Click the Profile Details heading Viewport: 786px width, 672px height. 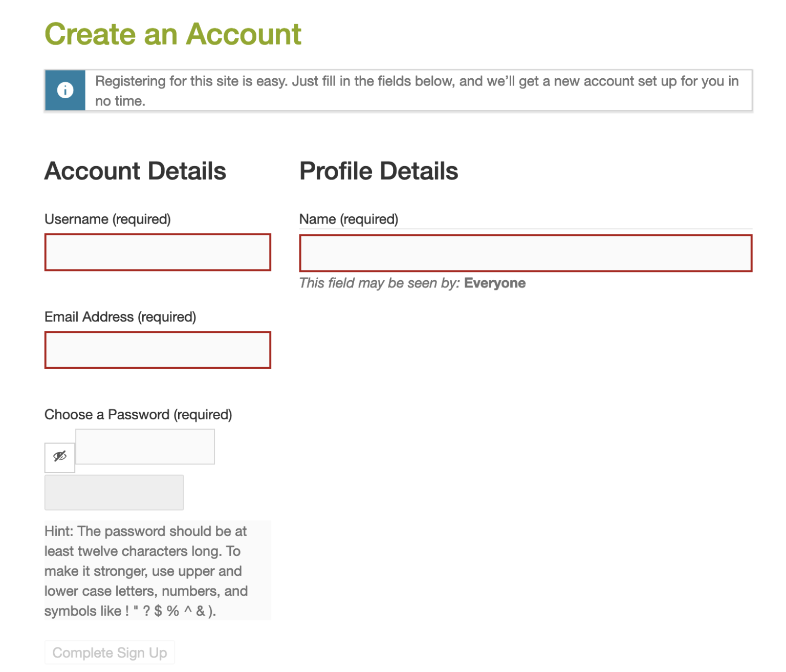point(379,171)
